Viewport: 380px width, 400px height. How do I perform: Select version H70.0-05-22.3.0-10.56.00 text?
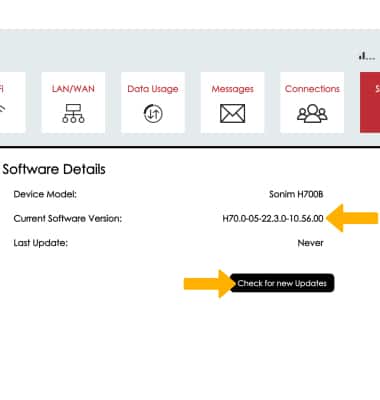pos(273,219)
